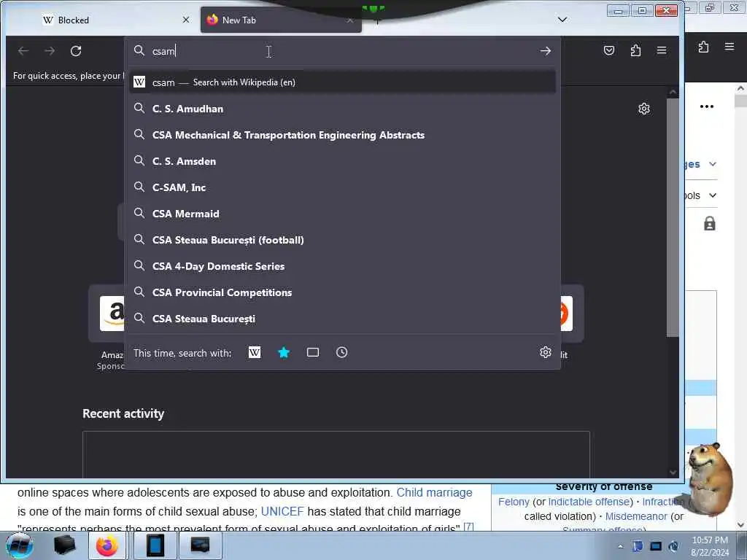Open the Infraction link
Screen dimensions: 747x560
[663, 502]
